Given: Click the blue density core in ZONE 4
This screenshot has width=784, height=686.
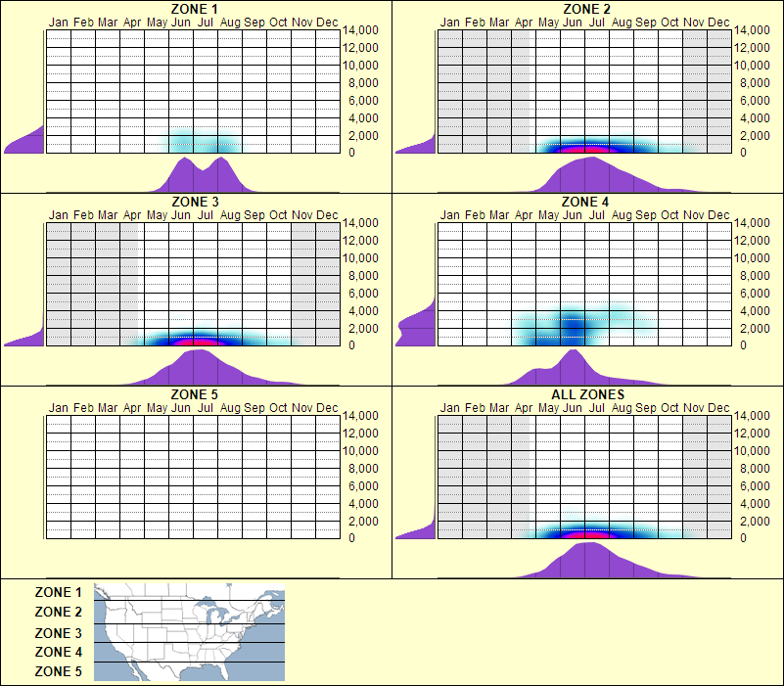Looking at the screenshot, I should [573, 323].
